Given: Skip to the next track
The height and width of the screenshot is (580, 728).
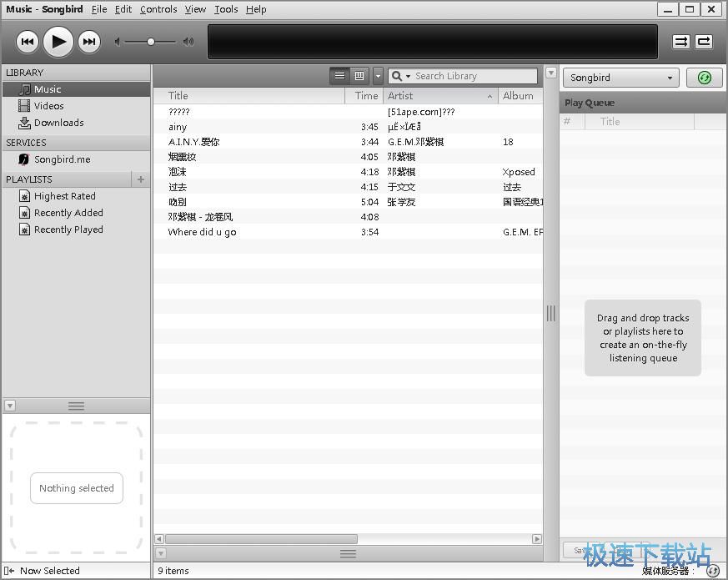Looking at the screenshot, I should click(88, 41).
